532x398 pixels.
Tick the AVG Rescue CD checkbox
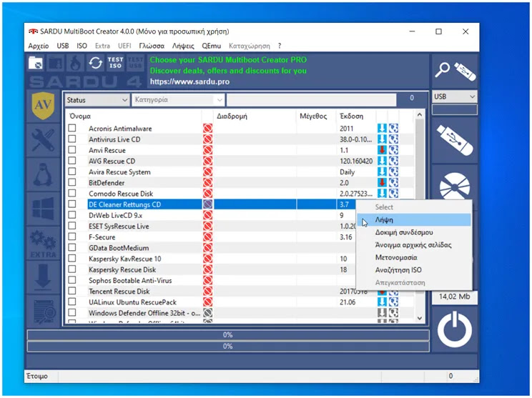coord(72,161)
